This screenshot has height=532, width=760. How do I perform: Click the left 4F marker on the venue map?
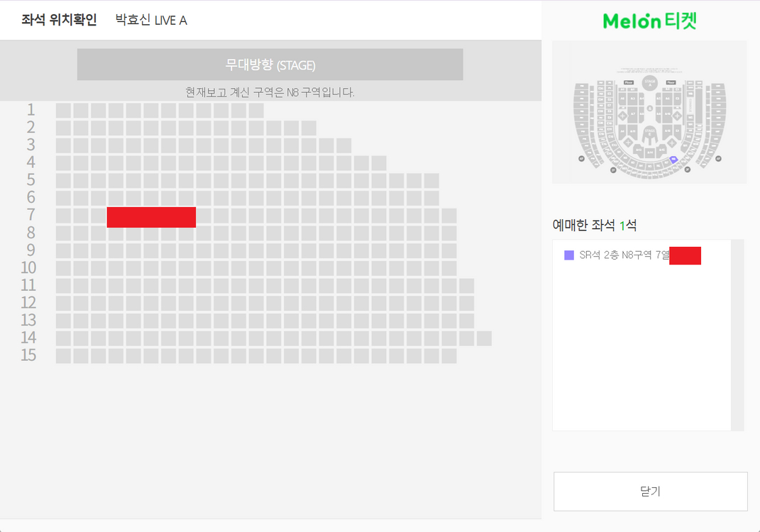[581, 159]
